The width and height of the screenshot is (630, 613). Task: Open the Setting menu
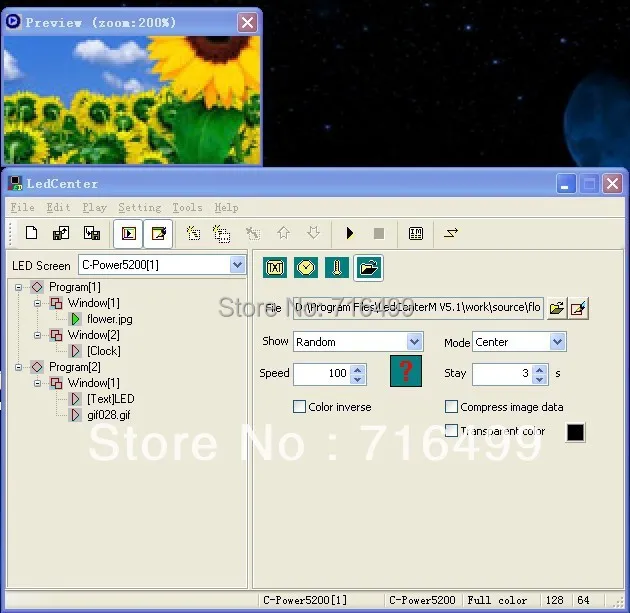coord(140,207)
